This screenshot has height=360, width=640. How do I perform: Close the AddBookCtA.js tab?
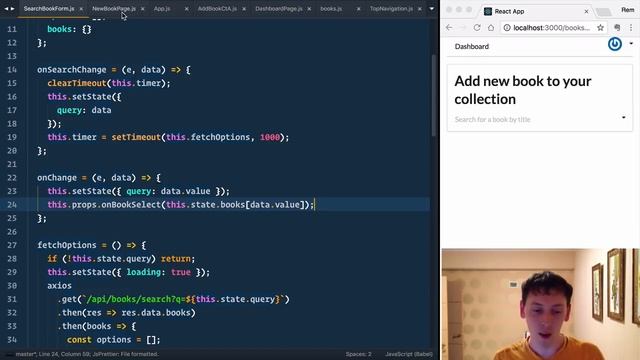pos(244,9)
